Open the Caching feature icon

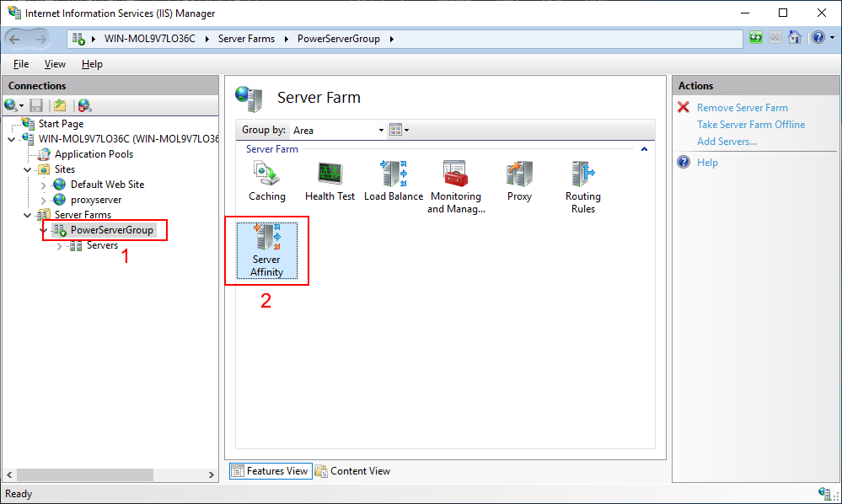tap(266, 180)
